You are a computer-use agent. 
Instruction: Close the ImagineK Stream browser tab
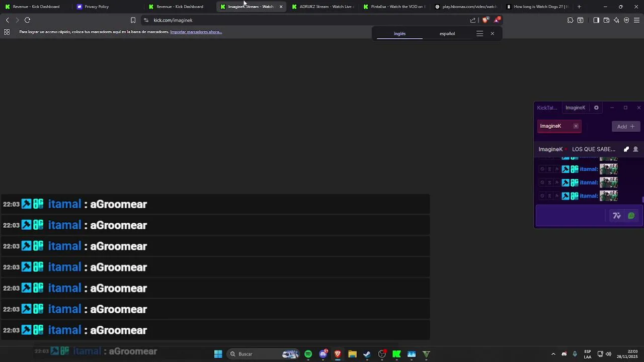click(281, 7)
